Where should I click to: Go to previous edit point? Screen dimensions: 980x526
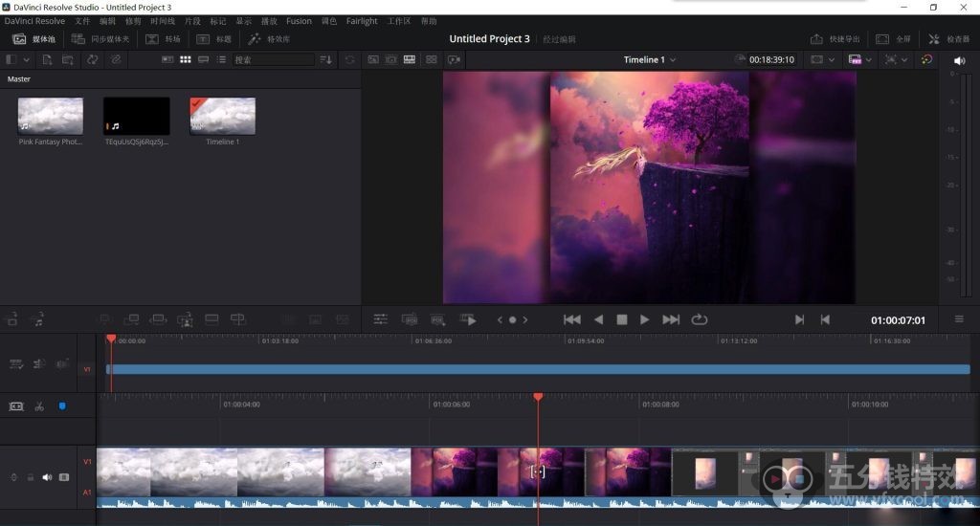pyautogui.click(x=825, y=319)
